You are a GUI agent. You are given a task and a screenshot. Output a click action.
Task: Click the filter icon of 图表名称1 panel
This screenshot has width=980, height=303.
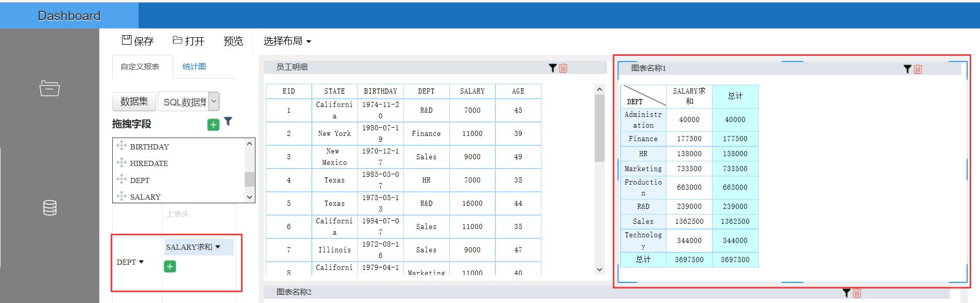tap(907, 69)
